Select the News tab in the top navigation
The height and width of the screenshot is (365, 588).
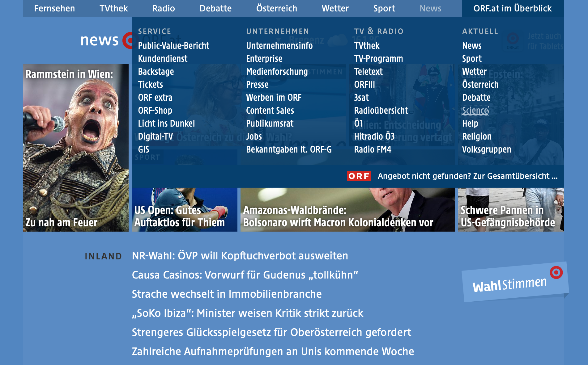pos(430,8)
